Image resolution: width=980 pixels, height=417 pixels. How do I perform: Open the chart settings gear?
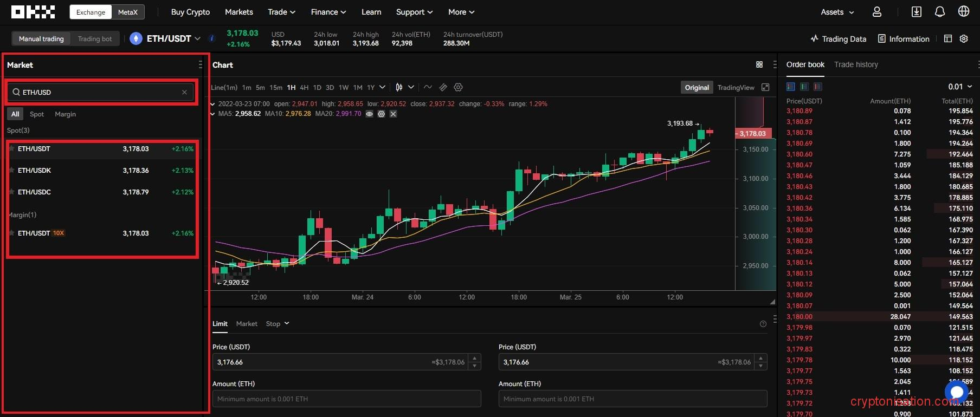click(458, 87)
